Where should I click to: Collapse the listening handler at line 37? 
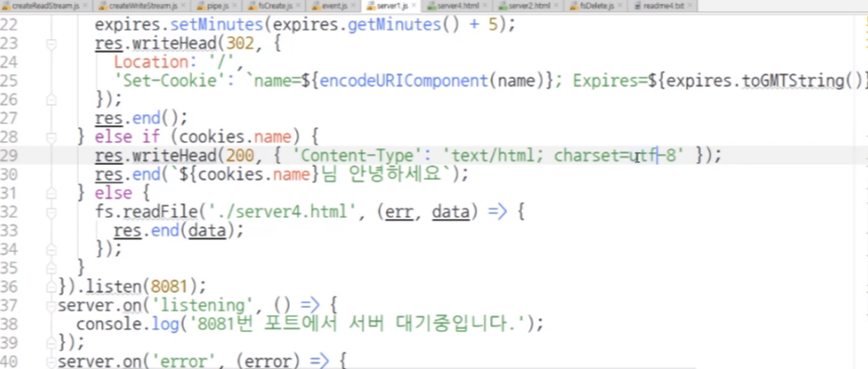tap(51, 305)
